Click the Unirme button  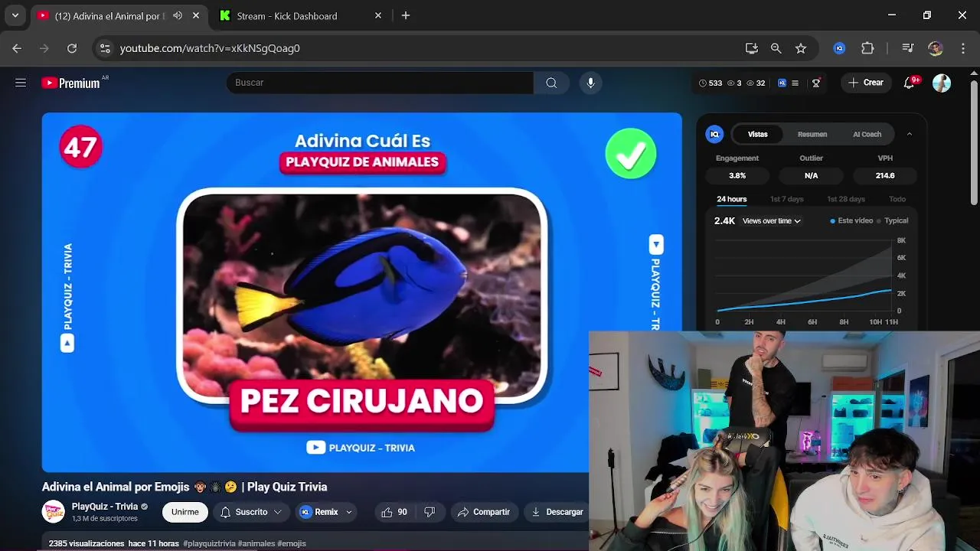coord(185,512)
